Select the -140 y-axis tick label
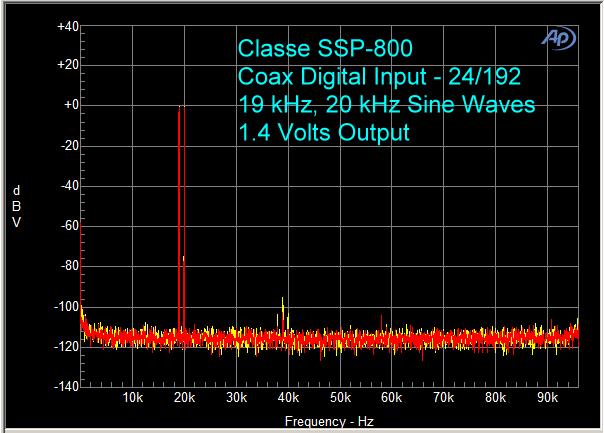This screenshot has height=433, width=604. [66, 386]
